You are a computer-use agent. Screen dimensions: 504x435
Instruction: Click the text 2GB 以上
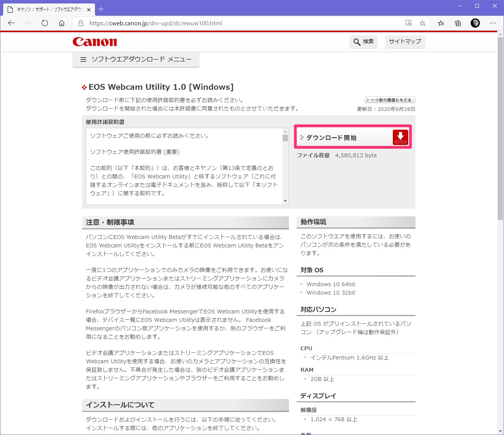coord(322,379)
